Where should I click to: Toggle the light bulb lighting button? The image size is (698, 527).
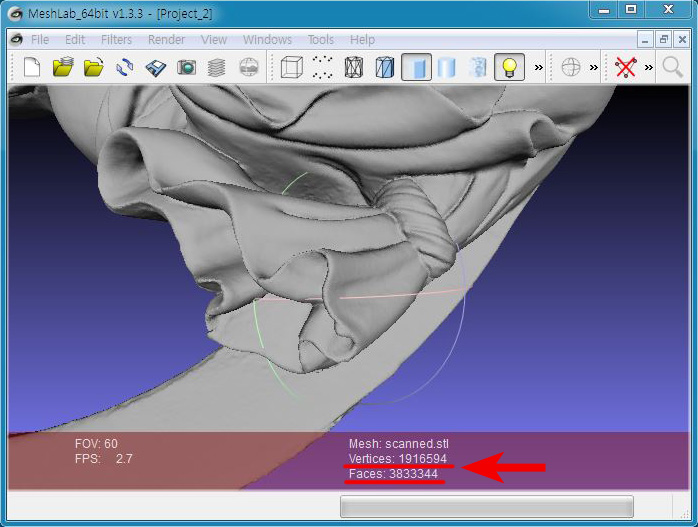pyautogui.click(x=509, y=67)
